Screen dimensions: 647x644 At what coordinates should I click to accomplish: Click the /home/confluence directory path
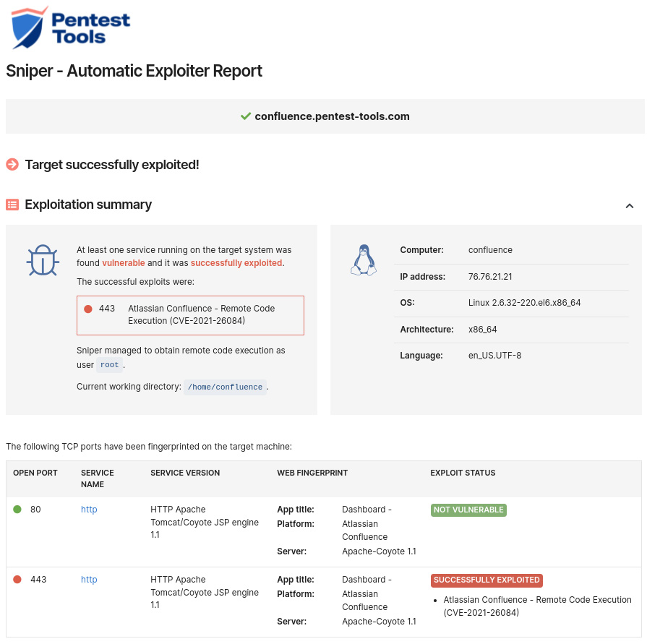pos(225,387)
